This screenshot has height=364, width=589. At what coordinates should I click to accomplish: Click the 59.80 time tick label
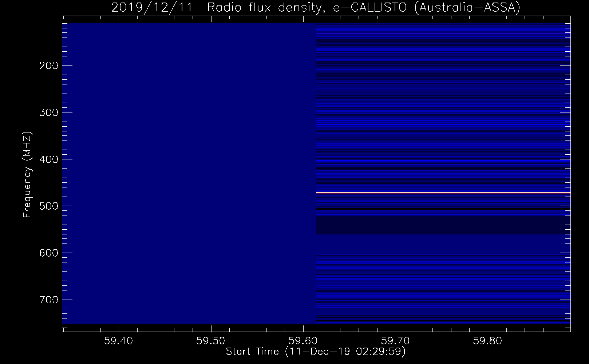(487, 341)
